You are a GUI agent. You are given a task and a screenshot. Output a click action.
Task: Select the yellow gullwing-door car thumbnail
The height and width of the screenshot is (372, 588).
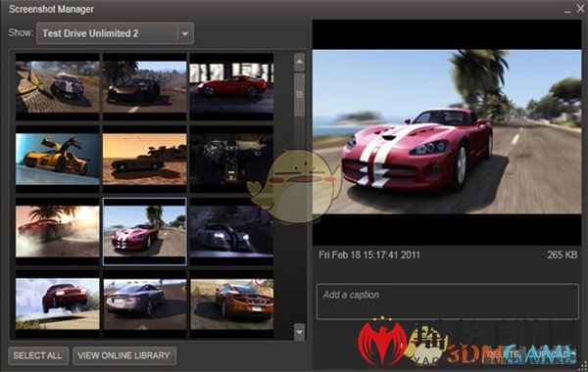(x=58, y=160)
